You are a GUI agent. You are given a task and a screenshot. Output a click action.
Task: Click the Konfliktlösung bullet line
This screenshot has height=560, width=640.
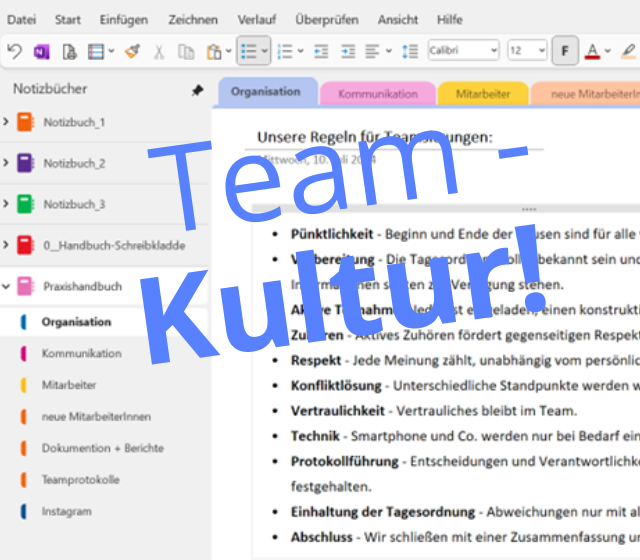click(464, 386)
